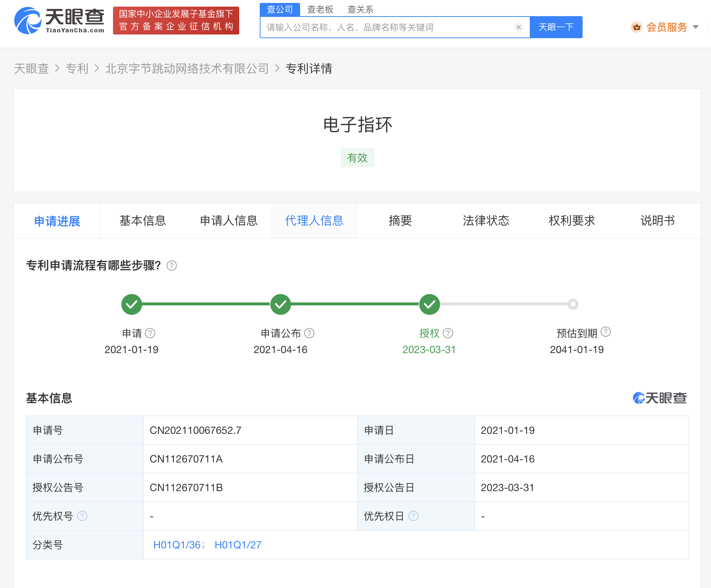Click help icon beside 预估到期

coord(606,332)
